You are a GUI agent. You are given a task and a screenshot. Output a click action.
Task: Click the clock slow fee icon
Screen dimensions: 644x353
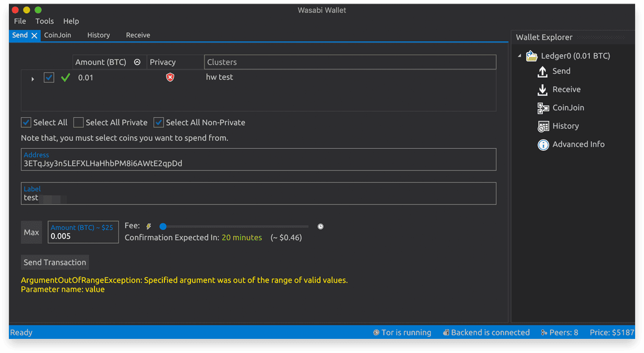click(x=320, y=226)
